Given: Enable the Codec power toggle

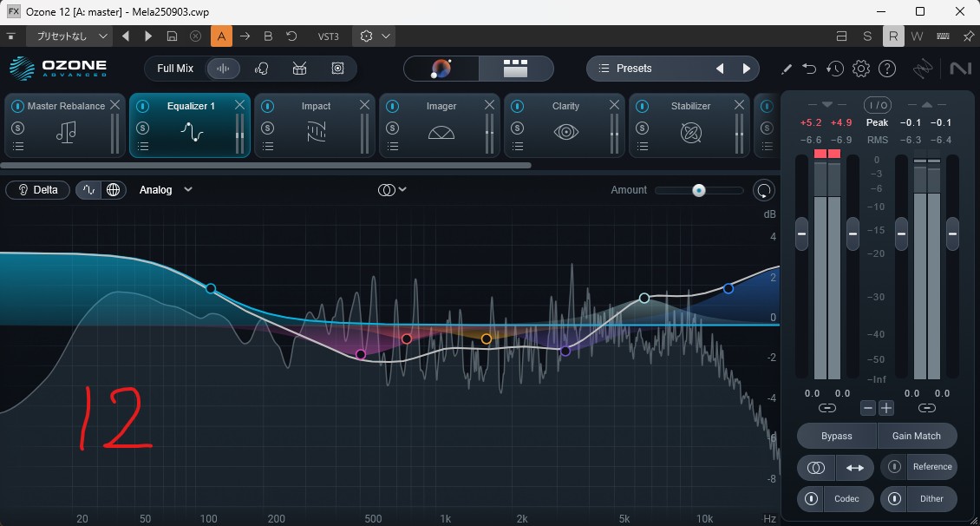Looking at the screenshot, I should [811, 498].
